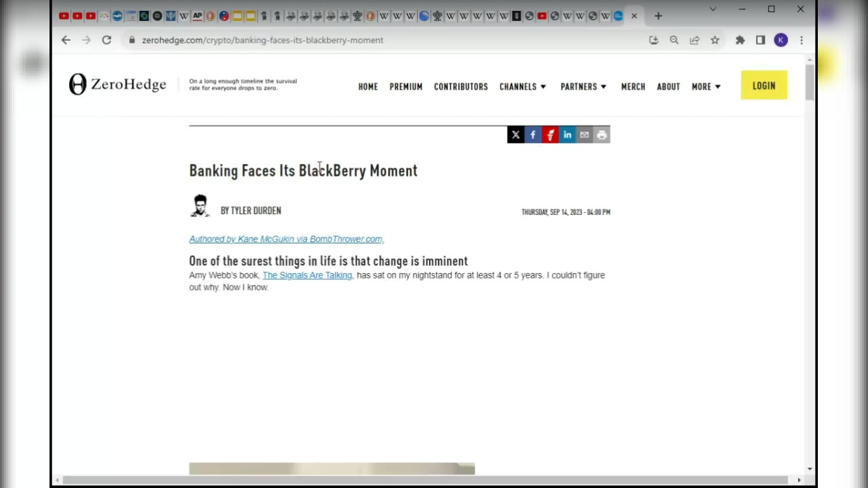Click the ZeroHedge logo

tap(117, 84)
